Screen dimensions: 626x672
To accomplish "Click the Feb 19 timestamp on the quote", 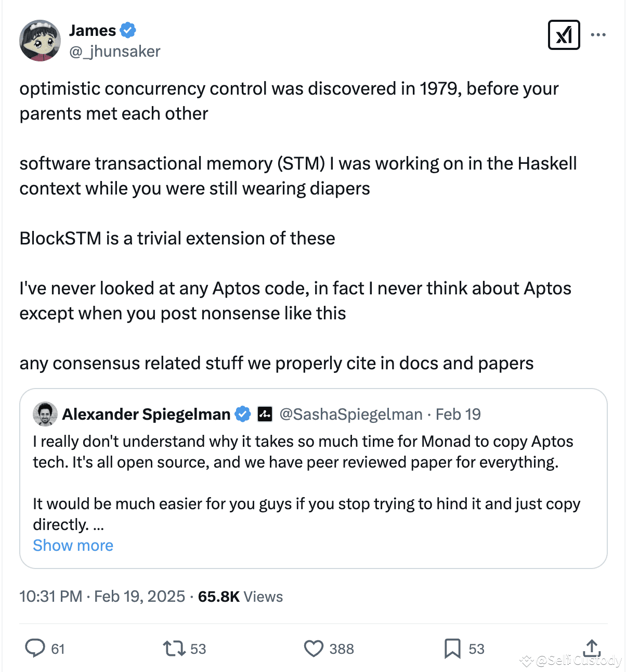I will 458,414.
